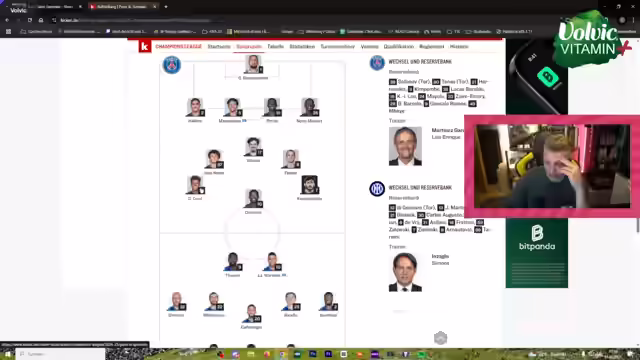
Task: Open Thuram's player photo
Action: point(233,262)
